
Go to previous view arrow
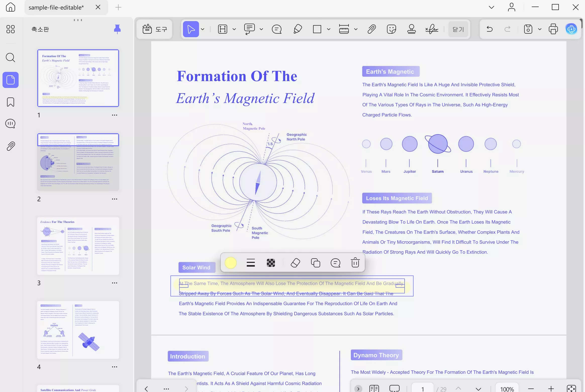click(x=146, y=389)
